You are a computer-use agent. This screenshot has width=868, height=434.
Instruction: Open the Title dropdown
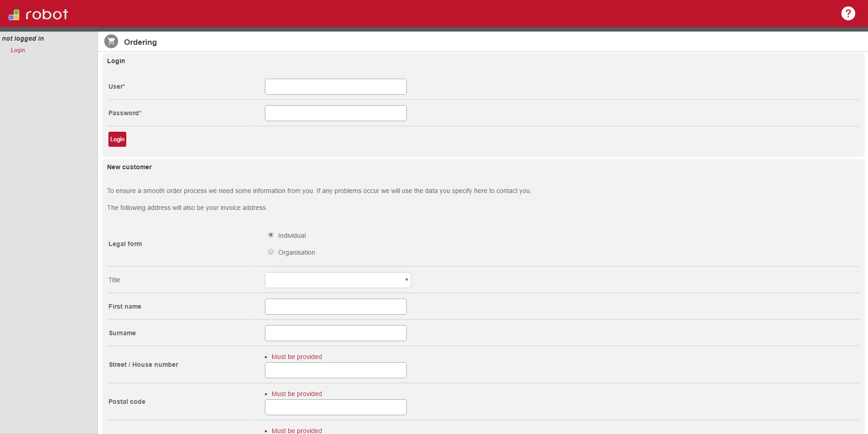[x=338, y=280]
